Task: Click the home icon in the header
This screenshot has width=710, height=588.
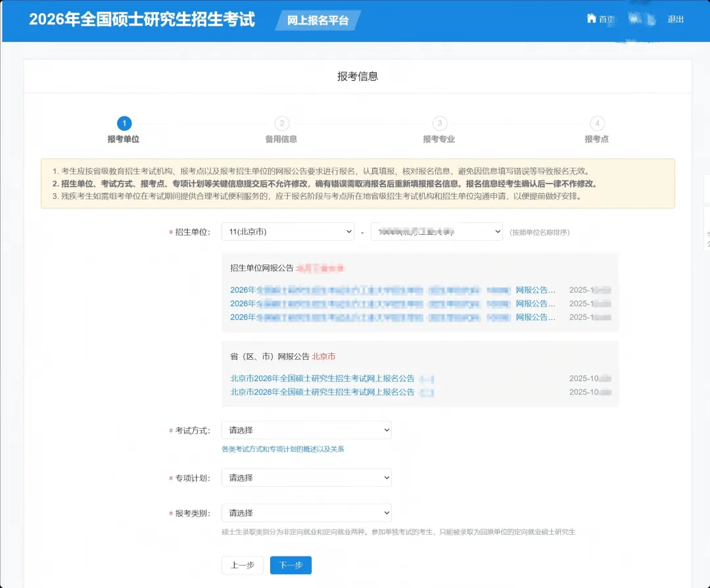Action: [591, 19]
